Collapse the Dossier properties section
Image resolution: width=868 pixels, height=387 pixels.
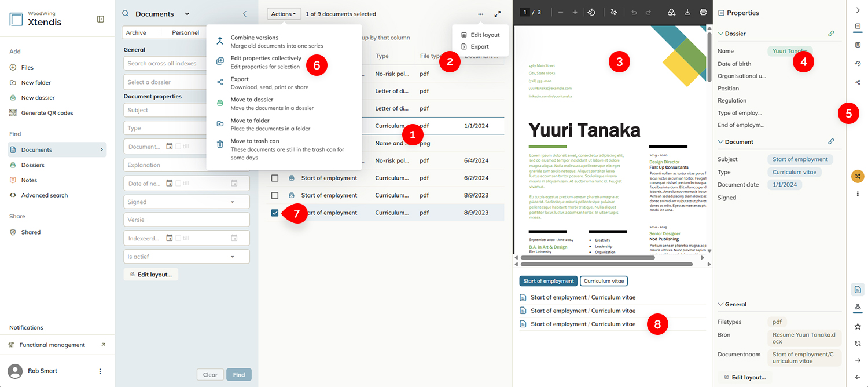pyautogui.click(x=721, y=34)
